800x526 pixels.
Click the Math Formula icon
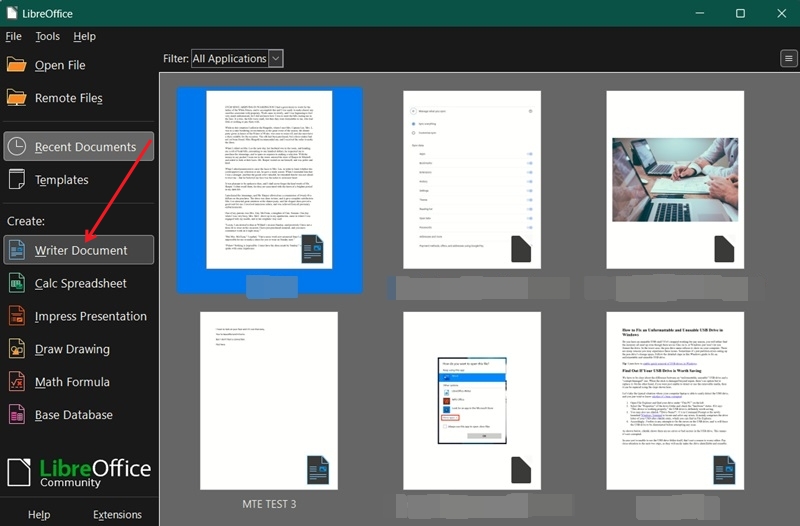click(x=16, y=382)
